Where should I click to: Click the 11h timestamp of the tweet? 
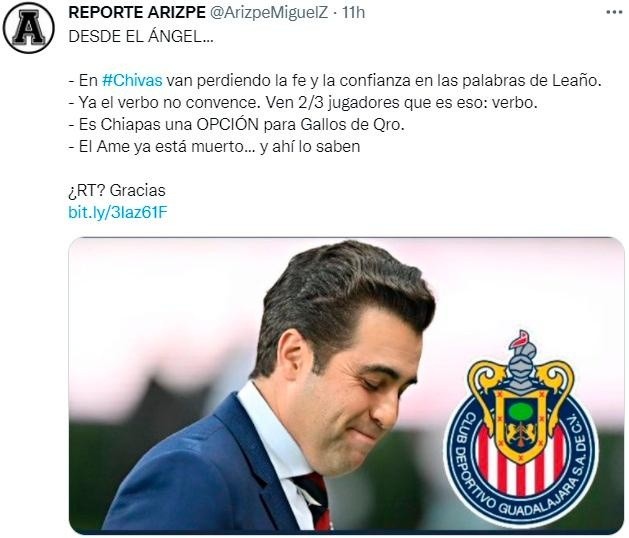(x=353, y=12)
